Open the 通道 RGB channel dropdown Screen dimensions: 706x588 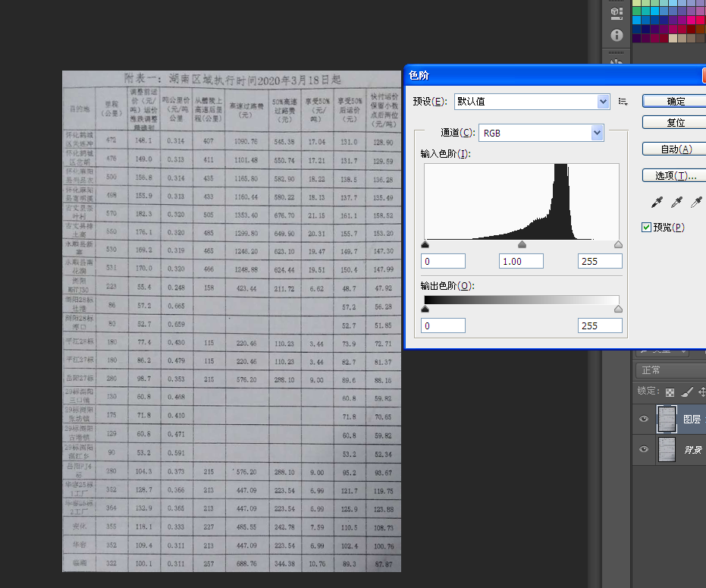541,133
